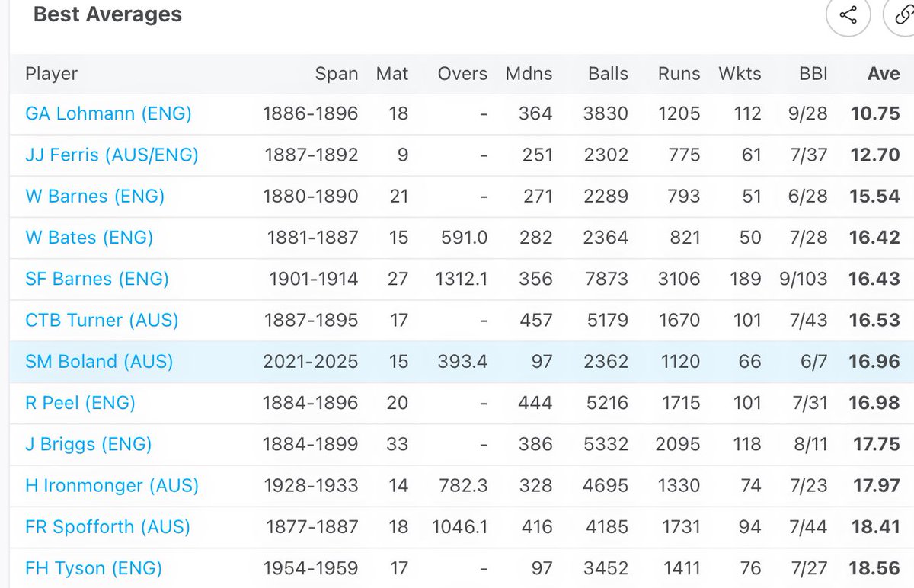Open CTB Turner (AUS) player link
This screenshot has width=914, height=588.
click(102, 320)
